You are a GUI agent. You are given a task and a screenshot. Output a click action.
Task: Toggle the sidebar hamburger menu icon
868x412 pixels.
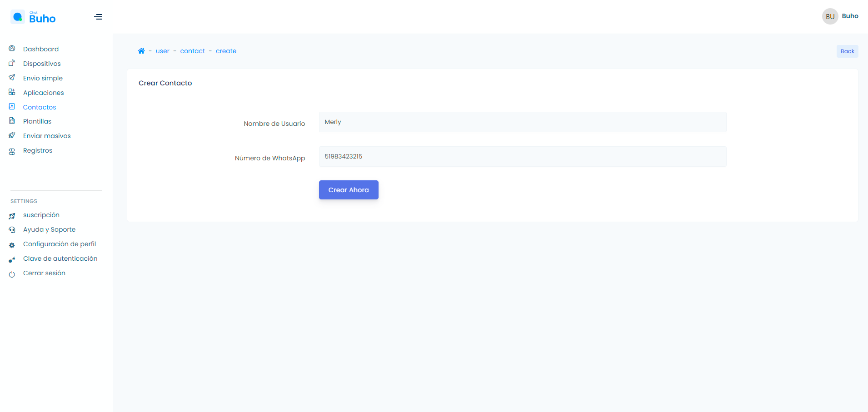pyautogui.click(x=98, y=17)
